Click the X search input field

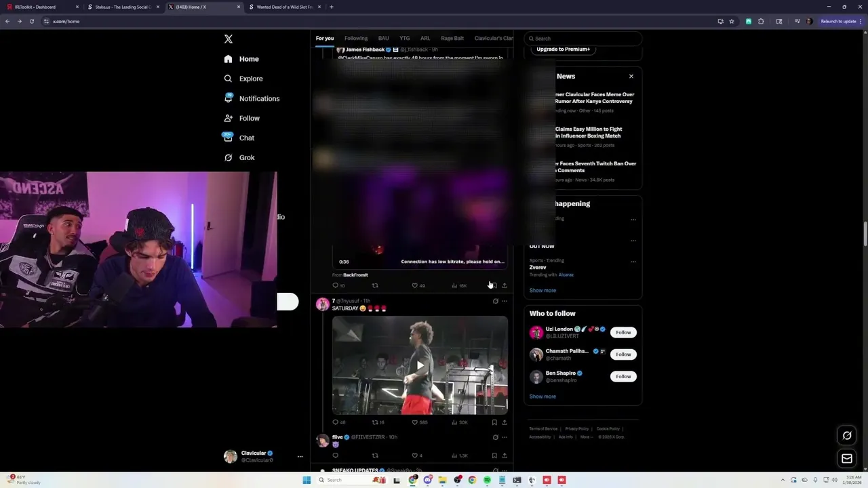click(x=583, y=39)
